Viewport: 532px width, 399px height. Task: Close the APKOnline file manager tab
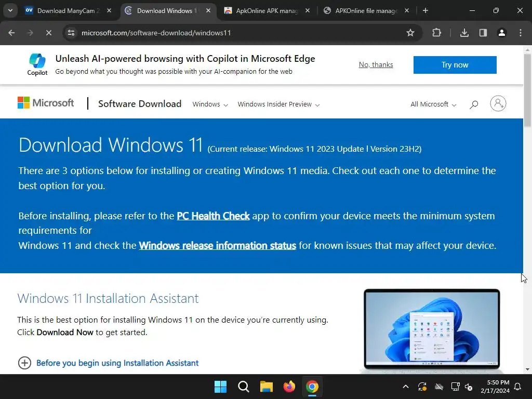(x=407, y=11)
